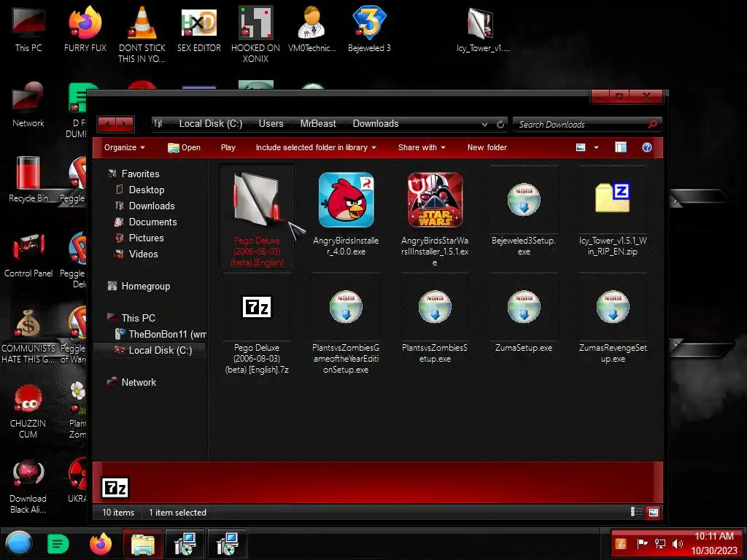
Task: Expand address bar history dropdown
Action: click(484, 124)
